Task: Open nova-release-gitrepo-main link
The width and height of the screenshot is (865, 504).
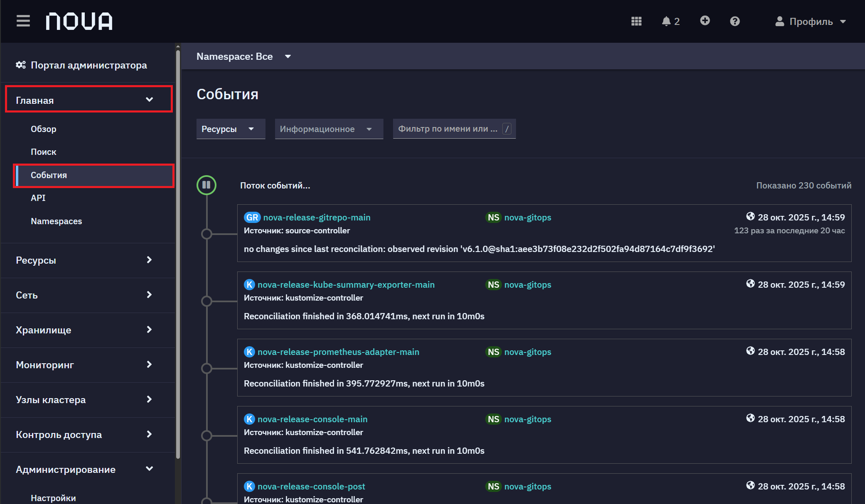Action: point(317,218)
